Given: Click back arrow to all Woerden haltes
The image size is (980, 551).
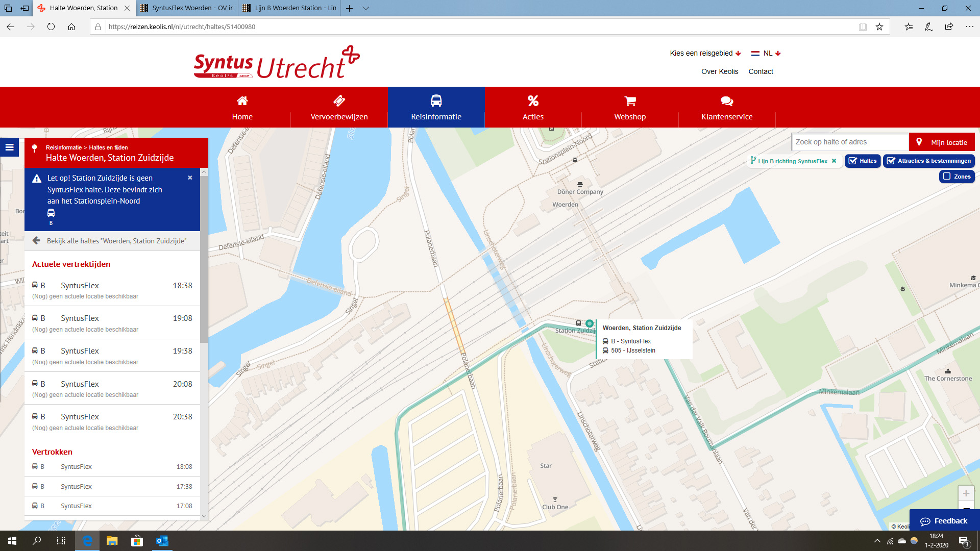Looking at the screenshot, I should (x=36, y=240).
